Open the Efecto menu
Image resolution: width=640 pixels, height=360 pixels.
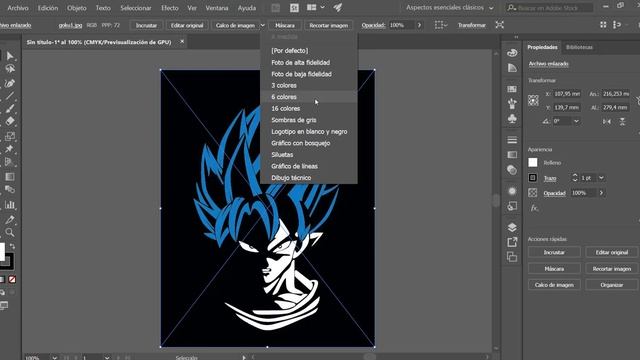coord(170,8)
